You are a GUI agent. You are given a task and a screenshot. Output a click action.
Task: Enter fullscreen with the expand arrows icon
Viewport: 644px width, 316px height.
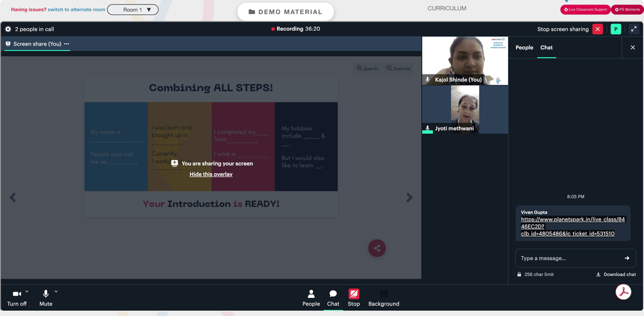click(x=634, y=29)
